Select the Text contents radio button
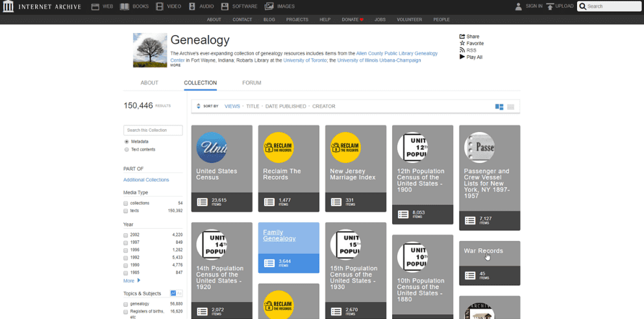 (x=127, y=149)
